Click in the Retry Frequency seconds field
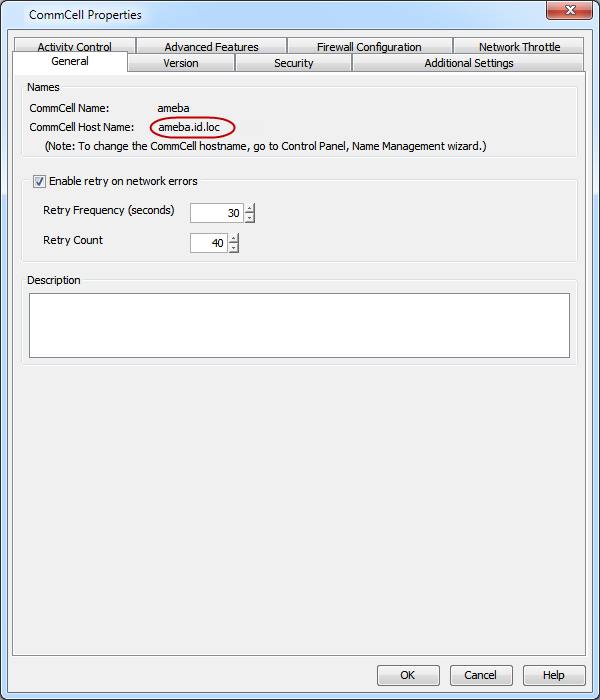Screen dimensions: 600x700 pyautogui.click(x=216, y=213)
